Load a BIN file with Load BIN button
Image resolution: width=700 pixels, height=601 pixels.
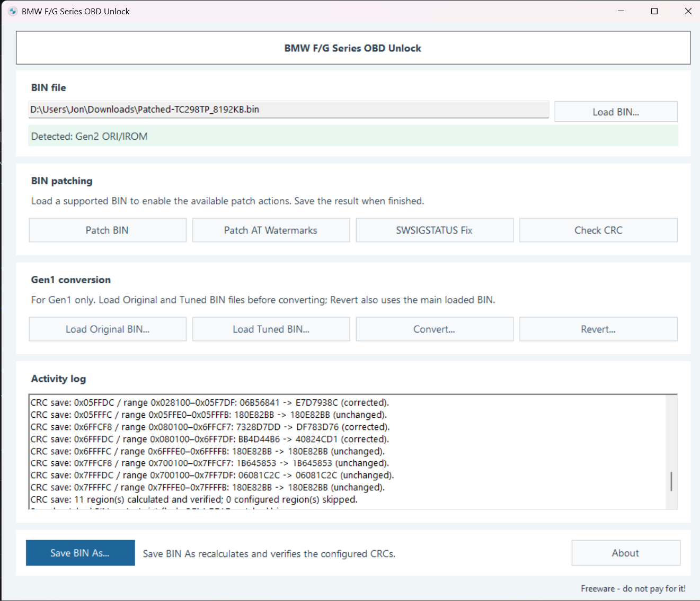click(616, 112)
